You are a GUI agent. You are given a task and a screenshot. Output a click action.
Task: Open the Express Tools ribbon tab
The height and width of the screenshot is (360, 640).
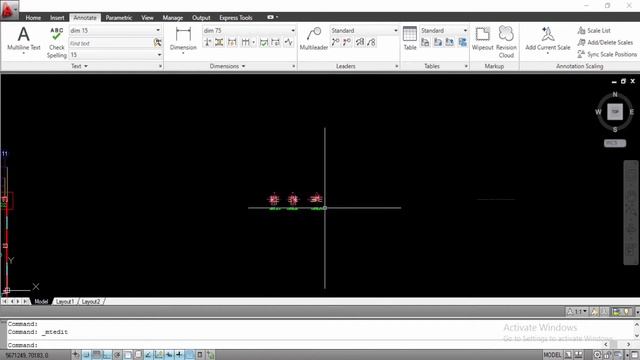236,18
